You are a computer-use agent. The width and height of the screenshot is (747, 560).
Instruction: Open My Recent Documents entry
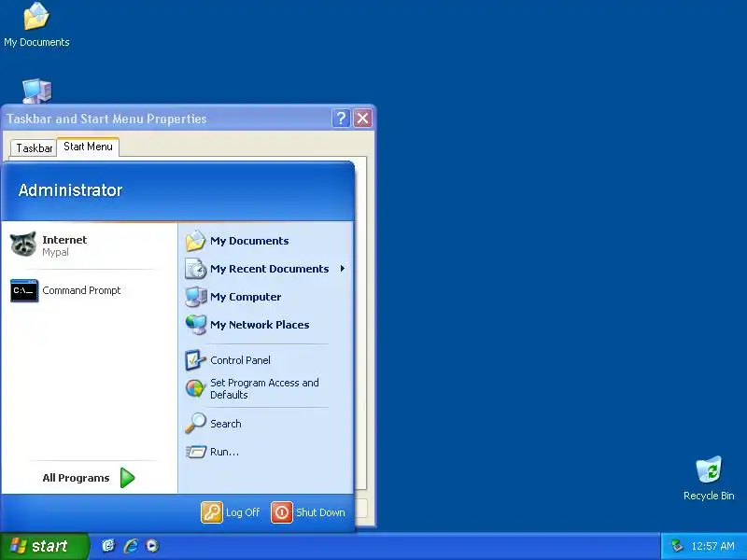266,269
